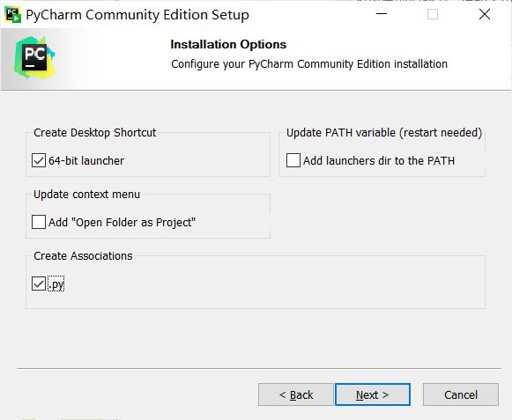The width and height of the screenshot is (512, 420).
Task: Click the Create Associations group label
Action: (83, 256)
